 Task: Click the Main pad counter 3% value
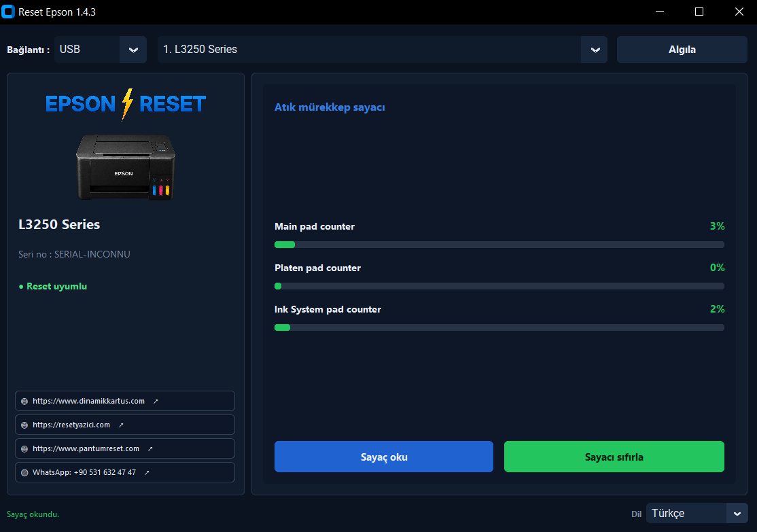coord(717,226)
